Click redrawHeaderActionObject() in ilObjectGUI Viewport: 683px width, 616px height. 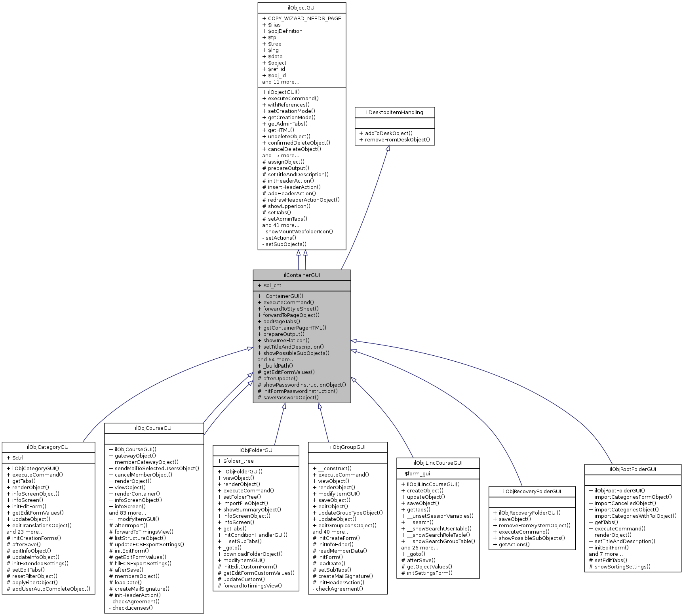[301, 200]
